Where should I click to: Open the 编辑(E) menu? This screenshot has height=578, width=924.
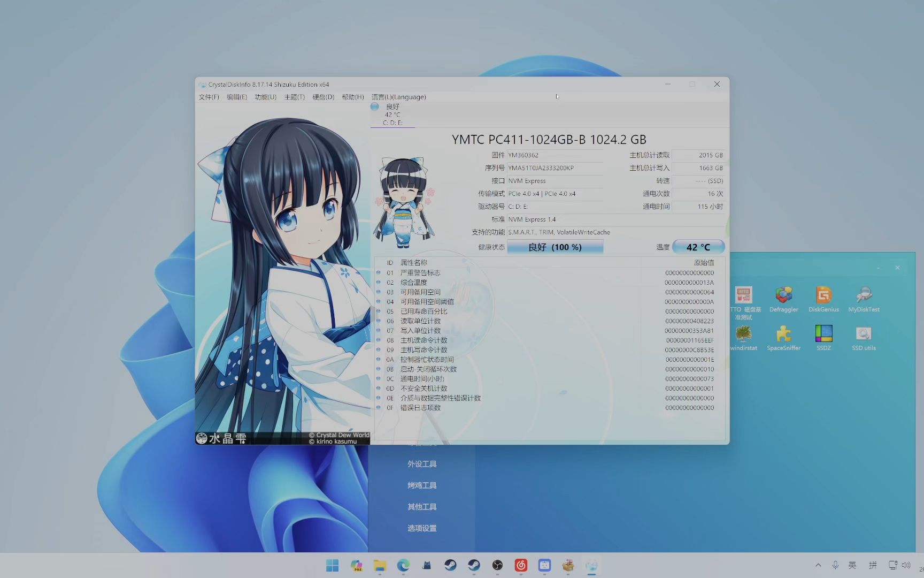[x=237, y=97]
